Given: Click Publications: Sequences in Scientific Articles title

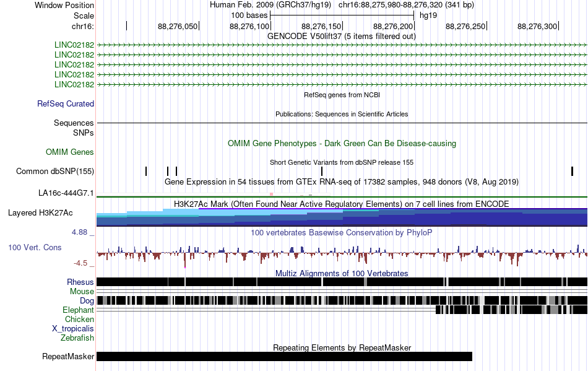Looking at the screenshot, I should pos(342,114).
